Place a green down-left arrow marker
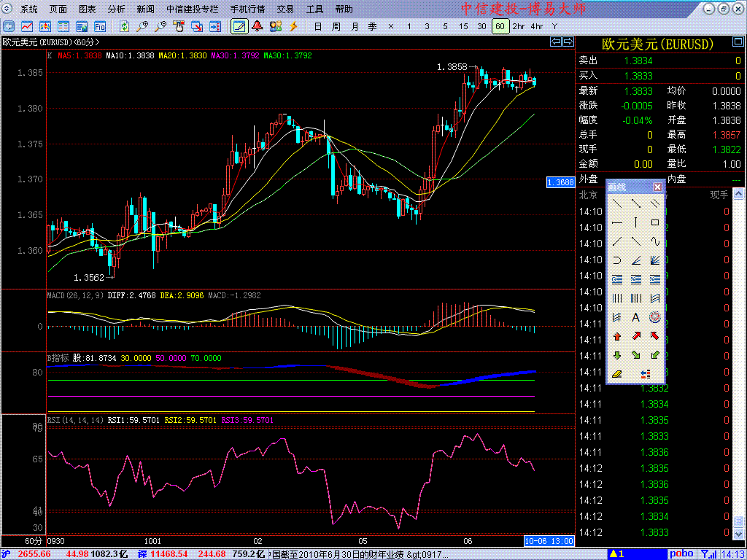Viewport: 747px width, 560px height. [x=654, y=355]
